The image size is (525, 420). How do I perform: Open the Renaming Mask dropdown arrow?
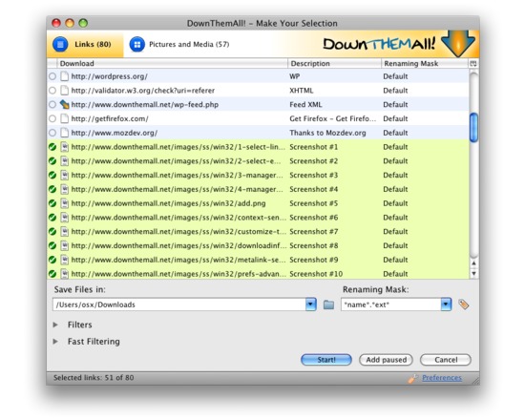pyautogui.click(x=446, y=304)
